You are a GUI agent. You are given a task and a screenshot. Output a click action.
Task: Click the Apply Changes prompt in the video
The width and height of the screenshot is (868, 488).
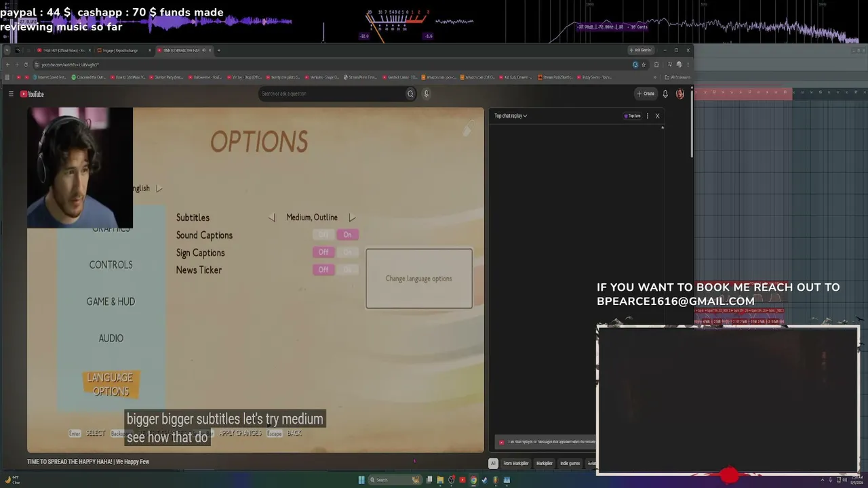[240, 433]
